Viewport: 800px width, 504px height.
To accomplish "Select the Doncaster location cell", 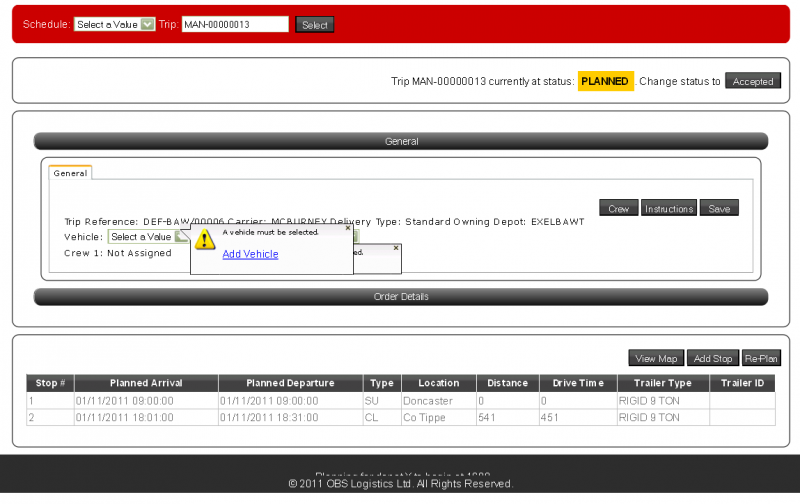I will click(439, 401).
